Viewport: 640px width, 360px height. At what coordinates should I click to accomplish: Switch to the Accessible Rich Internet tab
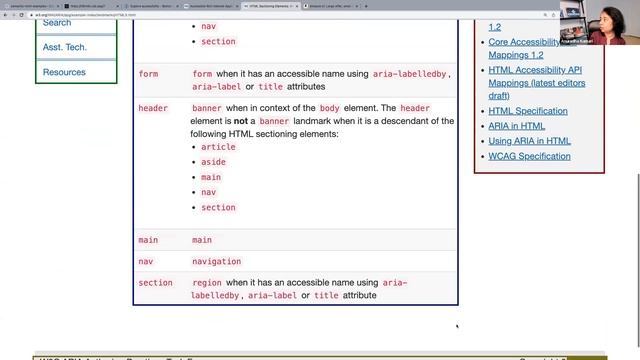[211, 6]
